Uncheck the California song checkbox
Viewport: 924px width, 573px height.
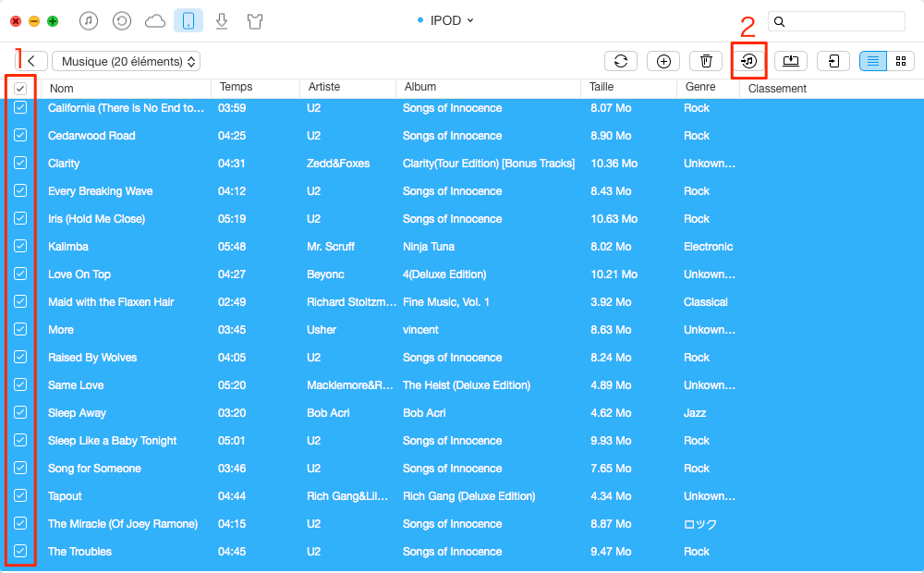point(20,107)
